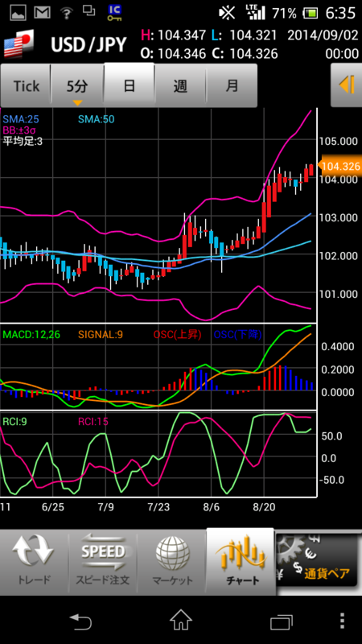The width and height of the screenshot is (362, 644).
Task: Tap the MACD:12,26 label
Action: (31, 335)
